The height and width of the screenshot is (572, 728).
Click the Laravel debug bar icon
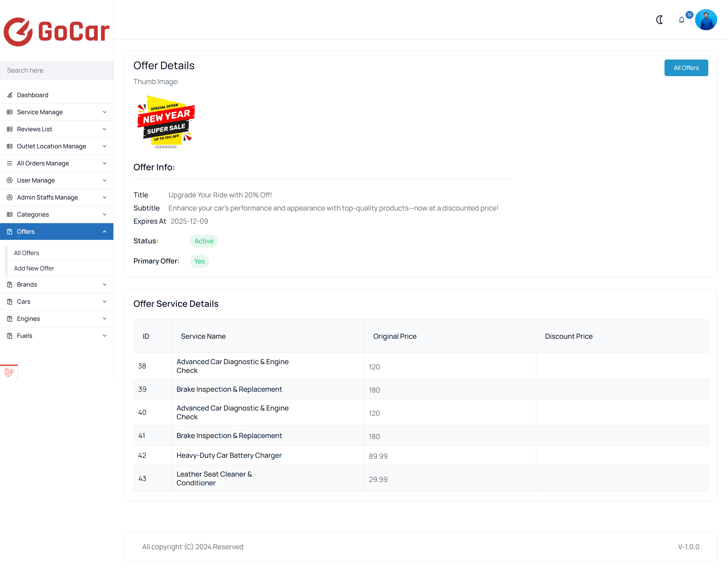click(x=9, y=372)
